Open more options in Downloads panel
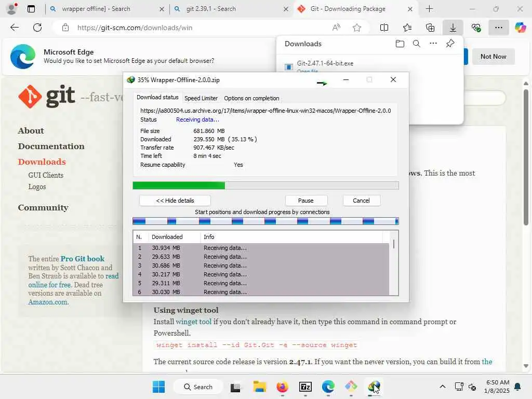 click(x=433, y=44)
